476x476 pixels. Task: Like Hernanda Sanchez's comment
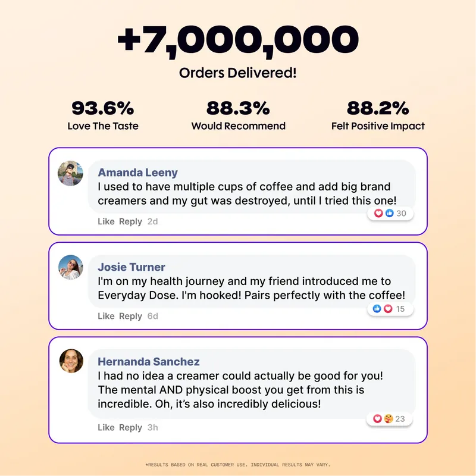[106, 427]
